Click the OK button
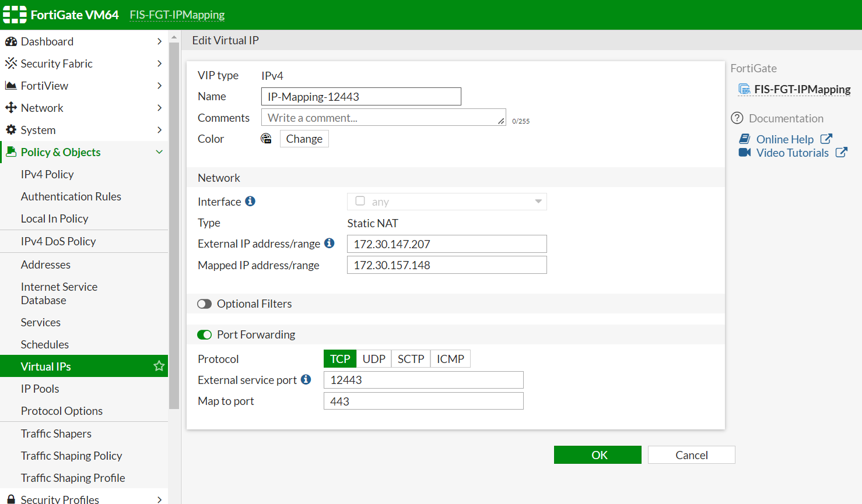 [x=597, y=454]
